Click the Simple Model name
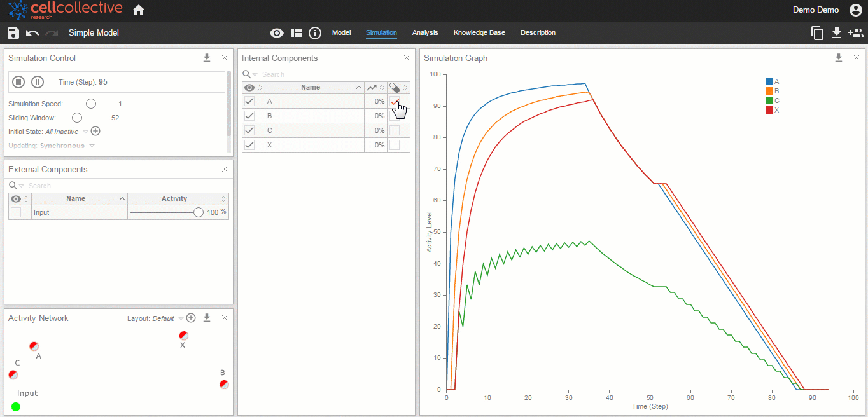 [94, 33]
